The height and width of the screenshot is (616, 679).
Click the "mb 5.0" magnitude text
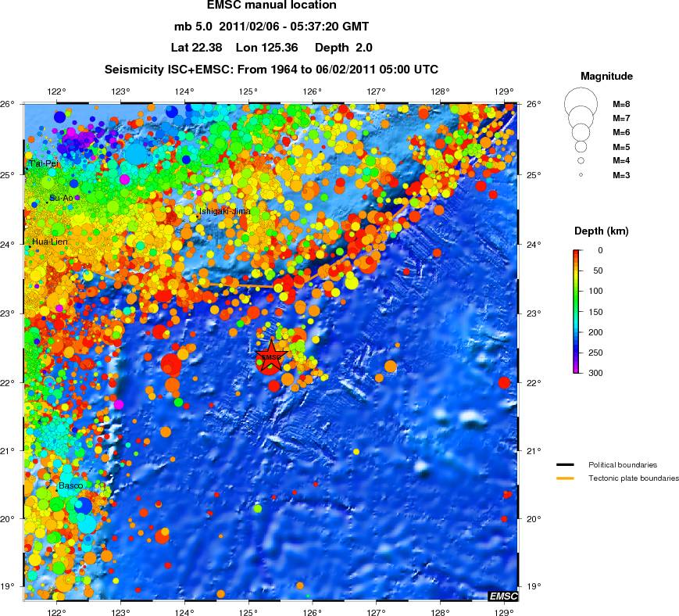click(193, 27)
